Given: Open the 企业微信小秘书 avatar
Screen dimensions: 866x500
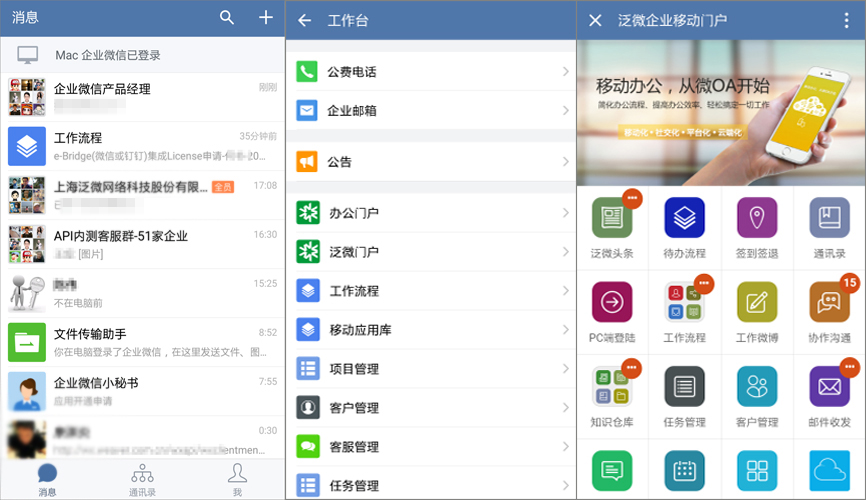Looking at the screenshot, I should tap(27, 392).
